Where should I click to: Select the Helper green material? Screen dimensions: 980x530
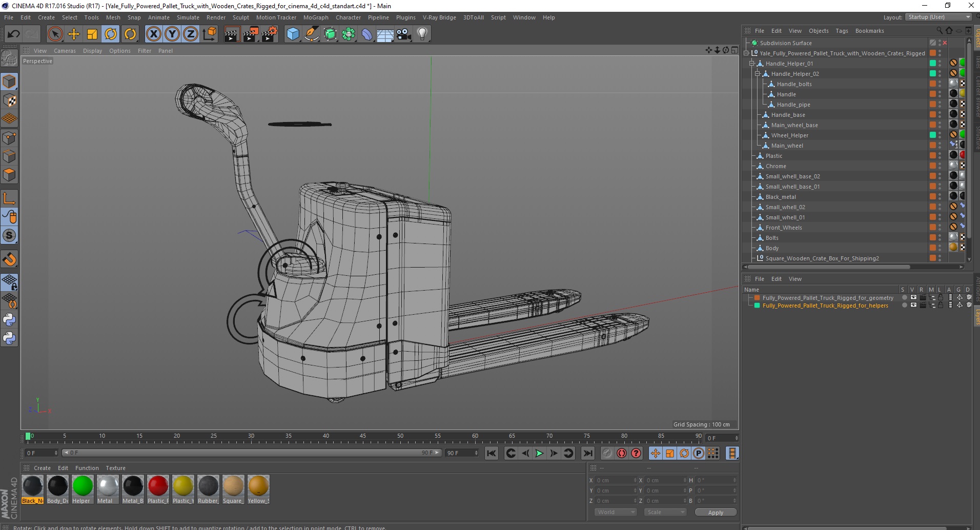pyautogui.click(x=83, y=490)
